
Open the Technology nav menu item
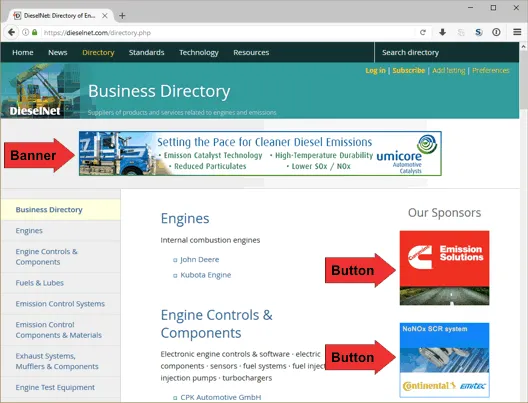(199, 53)
